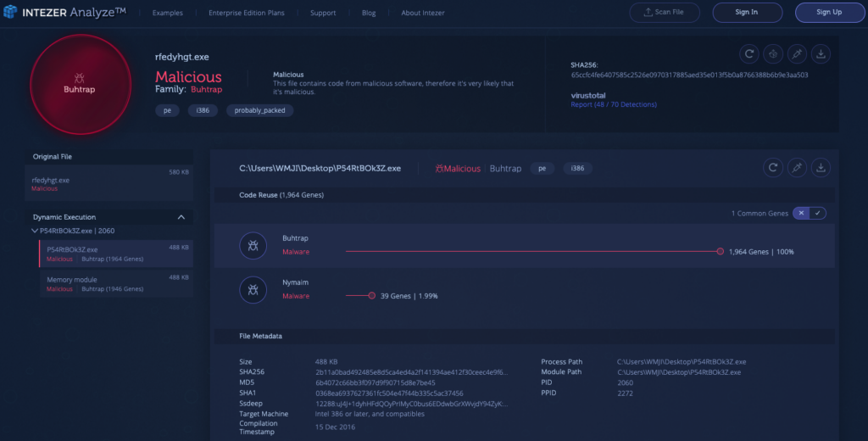Open the VirusTotal report link

[614, 104]
